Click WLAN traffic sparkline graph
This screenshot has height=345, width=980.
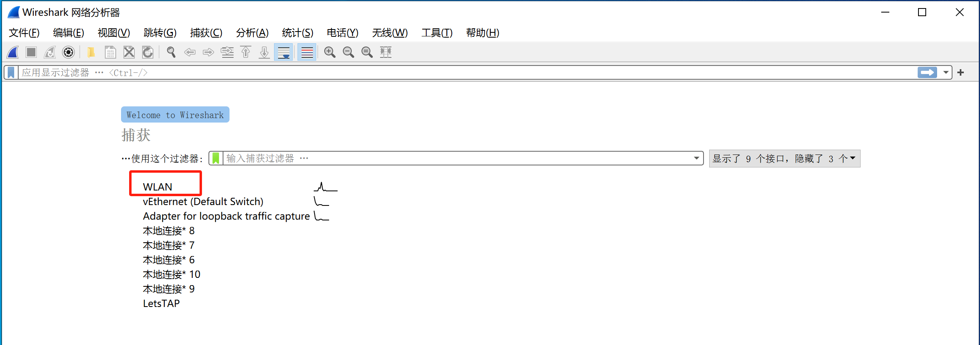pos(325,187)
